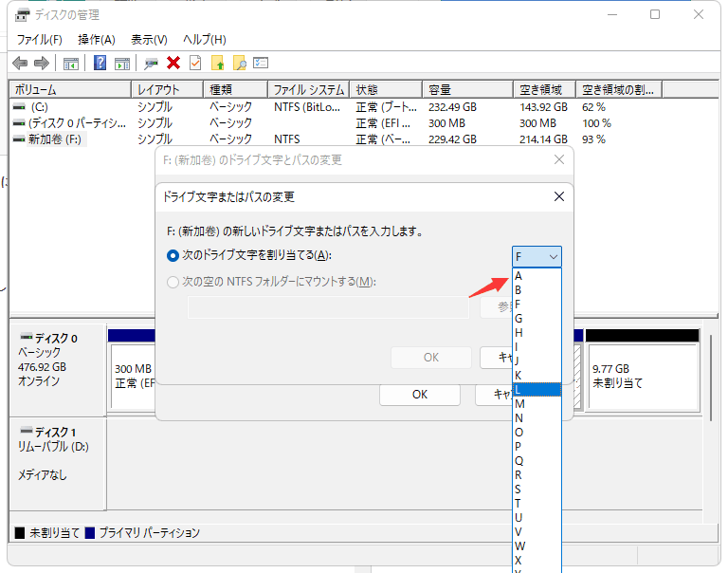Click キャンセル in front path-change dialog
Viewport: 728px width, 573px height.
[x=497, y=358]
